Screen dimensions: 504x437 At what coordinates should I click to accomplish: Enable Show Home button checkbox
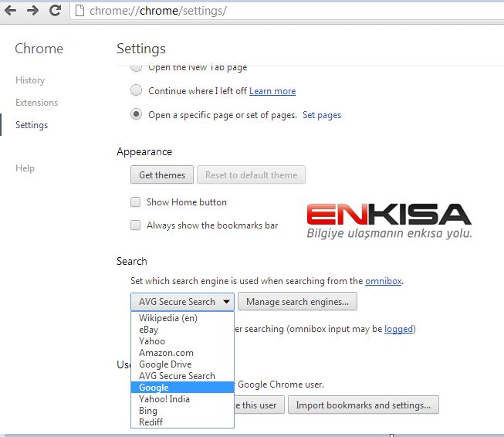click(x=135, y=202)
